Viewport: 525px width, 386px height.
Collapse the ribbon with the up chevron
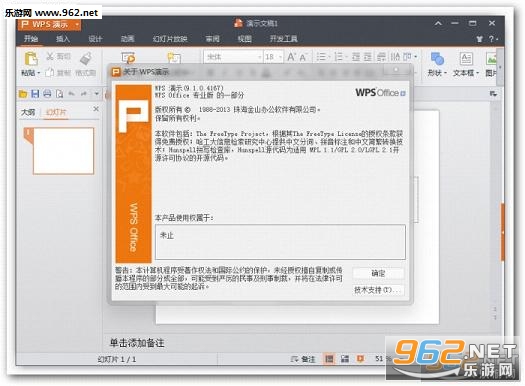[438, 23]
